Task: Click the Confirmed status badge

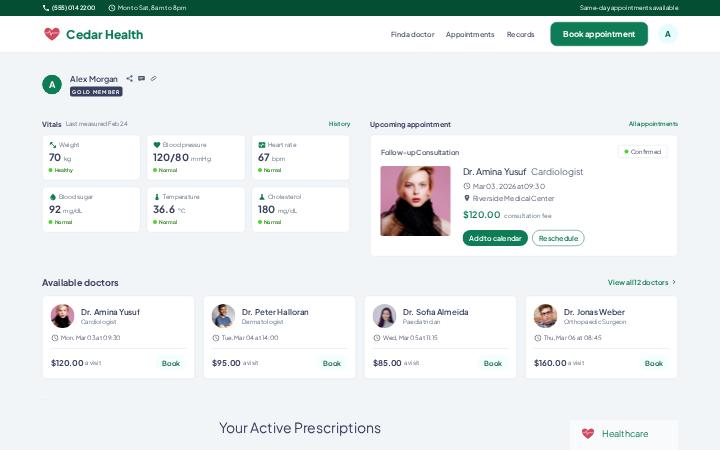Action: click(643, 152)
